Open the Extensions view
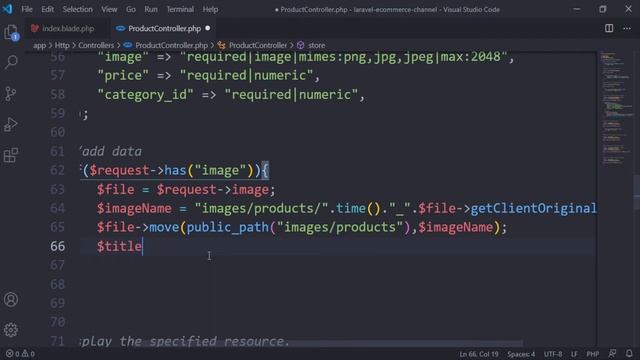640x360 pixels. coord(11,155)
